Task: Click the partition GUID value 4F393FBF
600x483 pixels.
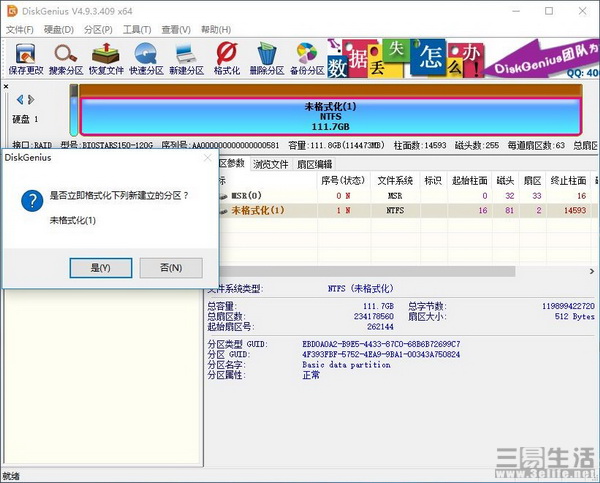Action: click(381, 354)
